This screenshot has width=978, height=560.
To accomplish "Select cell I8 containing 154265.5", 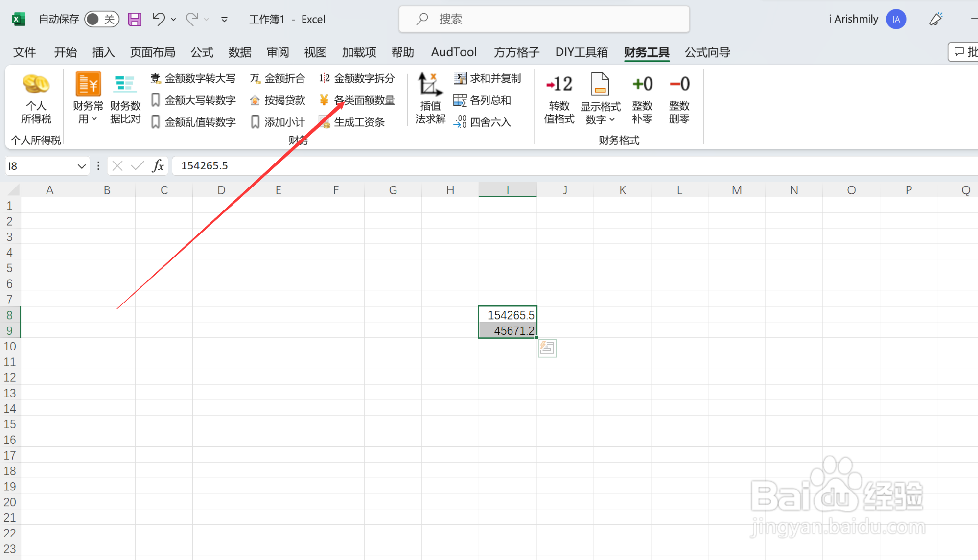I will click(x=508, y=315).
